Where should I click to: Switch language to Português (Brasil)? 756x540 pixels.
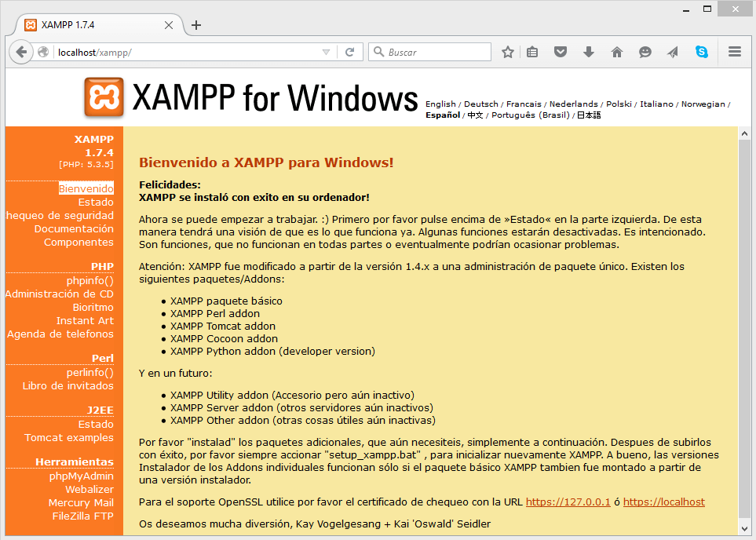[531, 115]
